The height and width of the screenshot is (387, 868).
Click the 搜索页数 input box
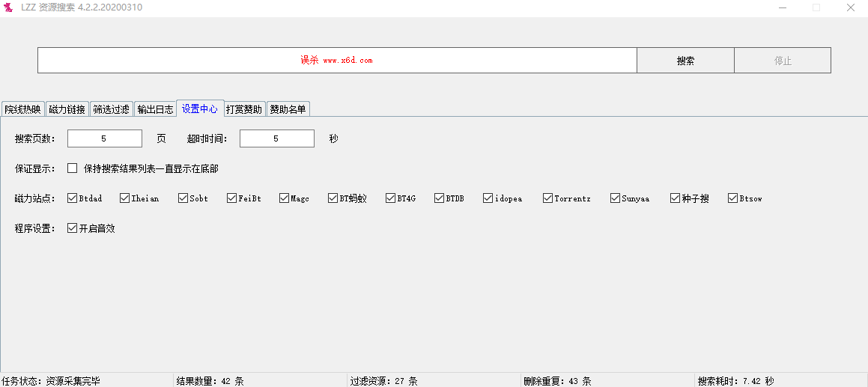[104, 138]
